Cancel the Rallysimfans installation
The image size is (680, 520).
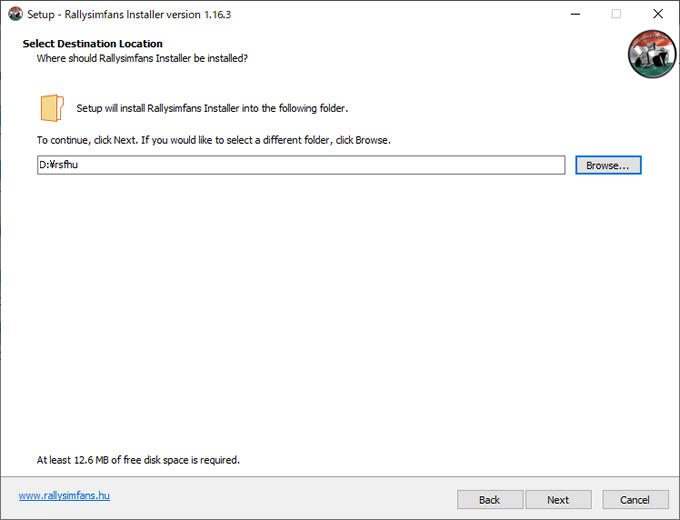coord(635,500)
